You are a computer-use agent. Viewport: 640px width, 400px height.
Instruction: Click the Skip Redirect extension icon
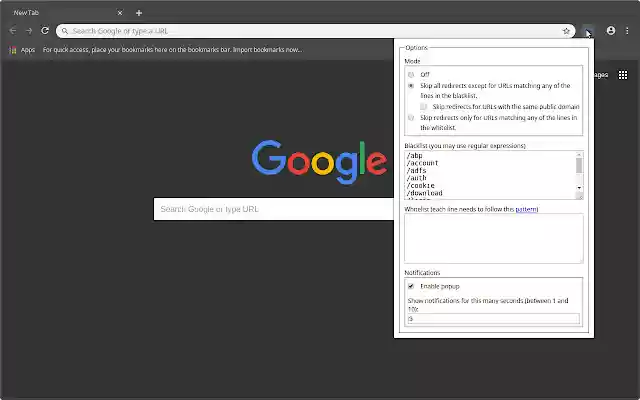click(x=588, y=31)
